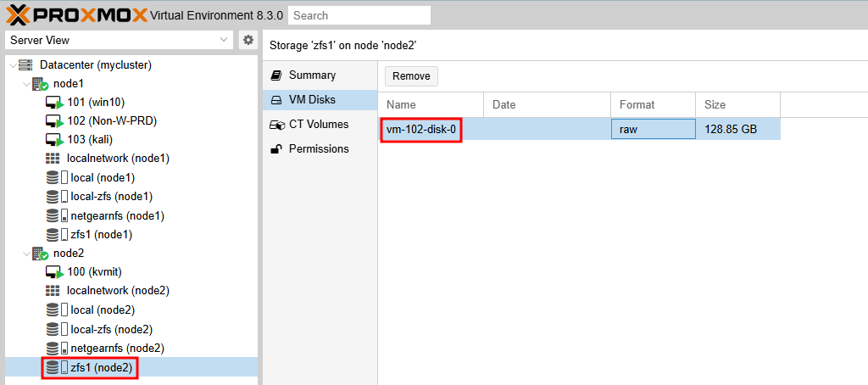Screen dimensions: 868x385
Task: Click the localnetwork (node1) grid icon
Action: pyautogui.click(x=53, y=159)
